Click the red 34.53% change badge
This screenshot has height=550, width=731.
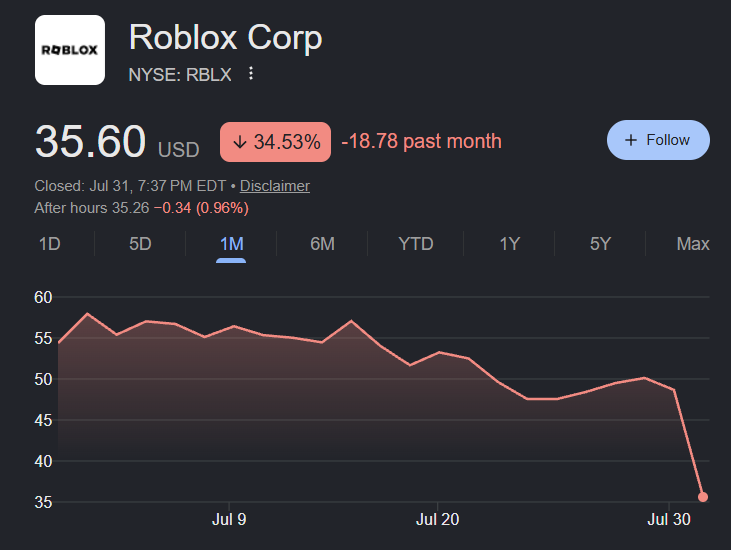point(276,142)
